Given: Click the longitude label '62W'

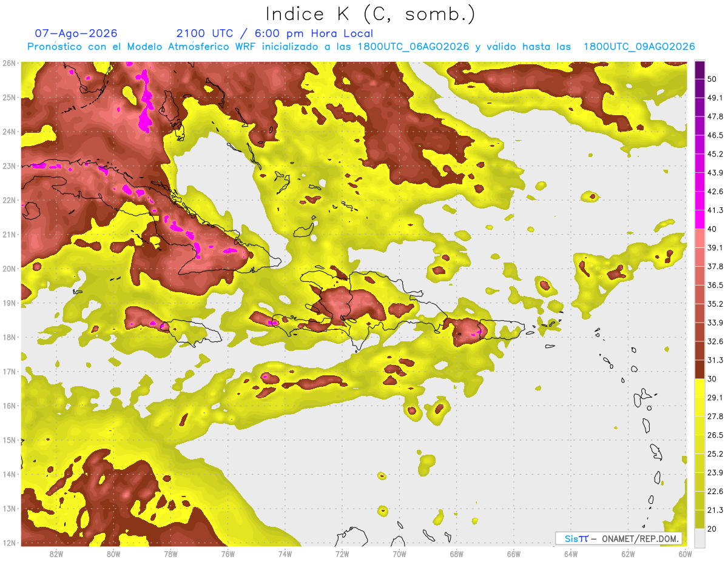Looking at the screenshot, I should tap(628, 554).
